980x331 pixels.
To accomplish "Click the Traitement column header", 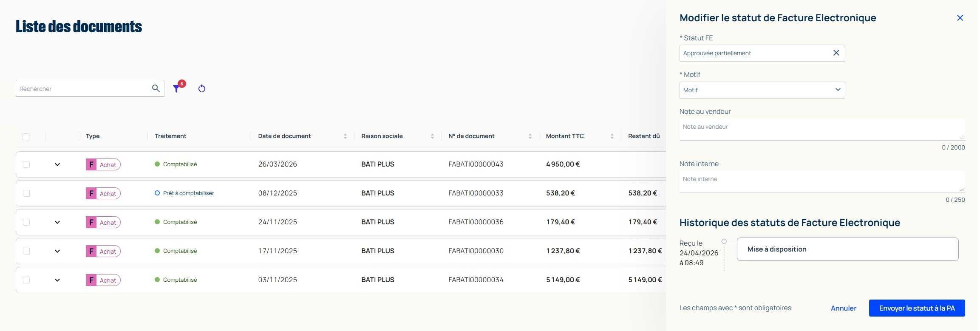I will point(170,136).
